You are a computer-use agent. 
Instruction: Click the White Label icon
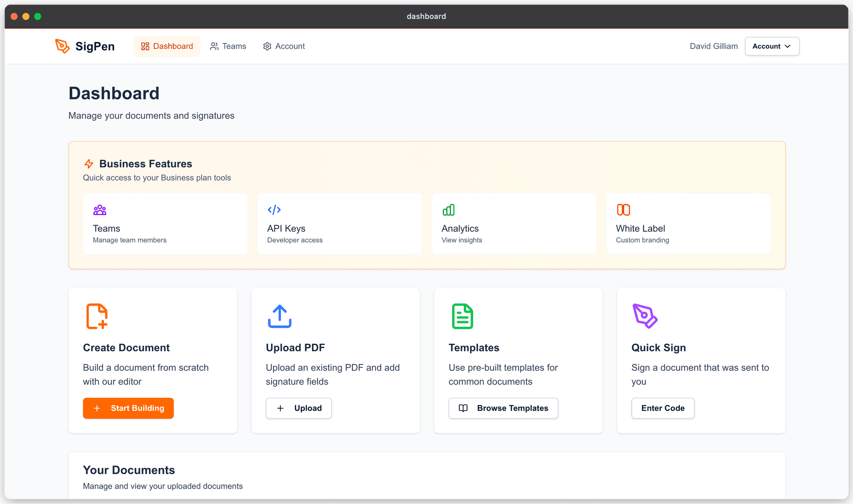[623, 210]
